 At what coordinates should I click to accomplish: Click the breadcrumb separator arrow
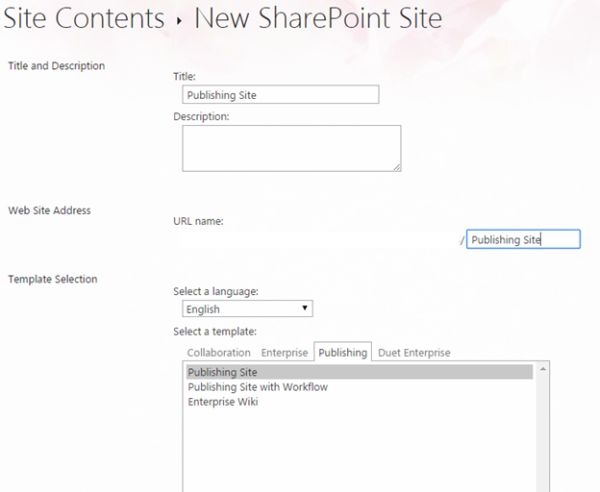[179, 21]
